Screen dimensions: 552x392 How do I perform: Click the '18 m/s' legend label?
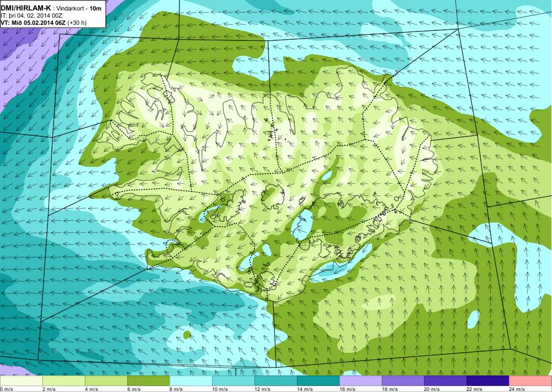(390, 389)
